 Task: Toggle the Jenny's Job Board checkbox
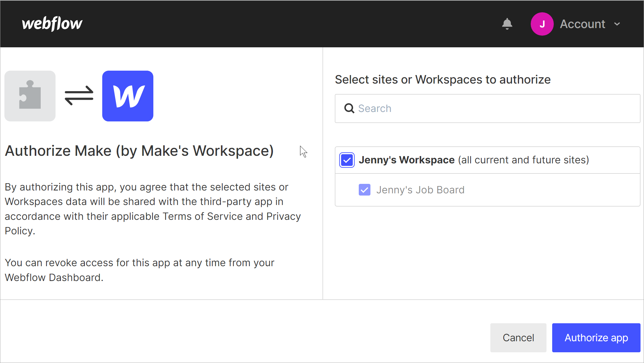364,190
